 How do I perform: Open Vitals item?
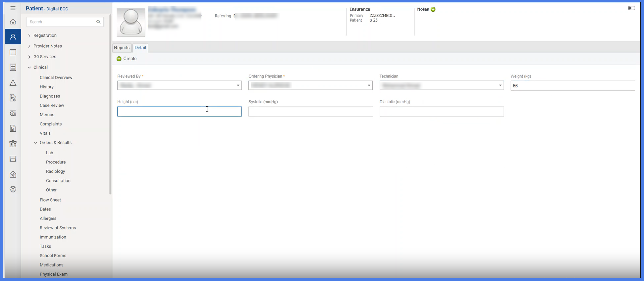(45, 133)
